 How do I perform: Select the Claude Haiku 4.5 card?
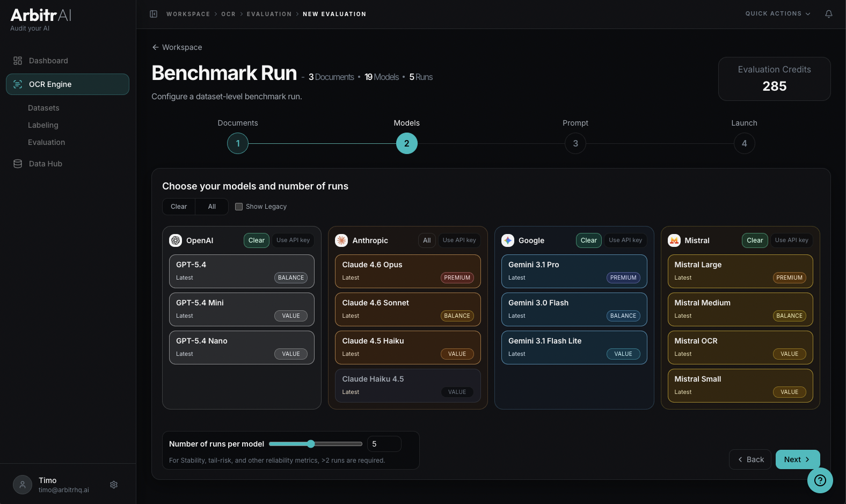coord(408,385)
